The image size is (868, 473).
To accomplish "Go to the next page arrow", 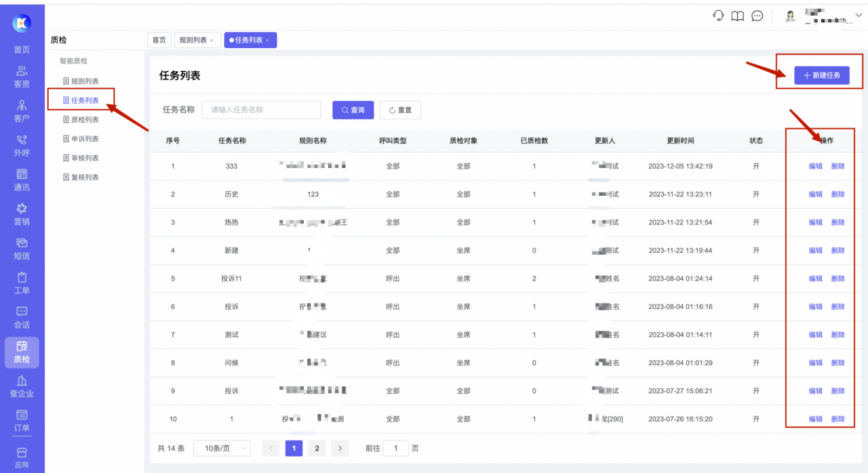I will pos(340,448).
